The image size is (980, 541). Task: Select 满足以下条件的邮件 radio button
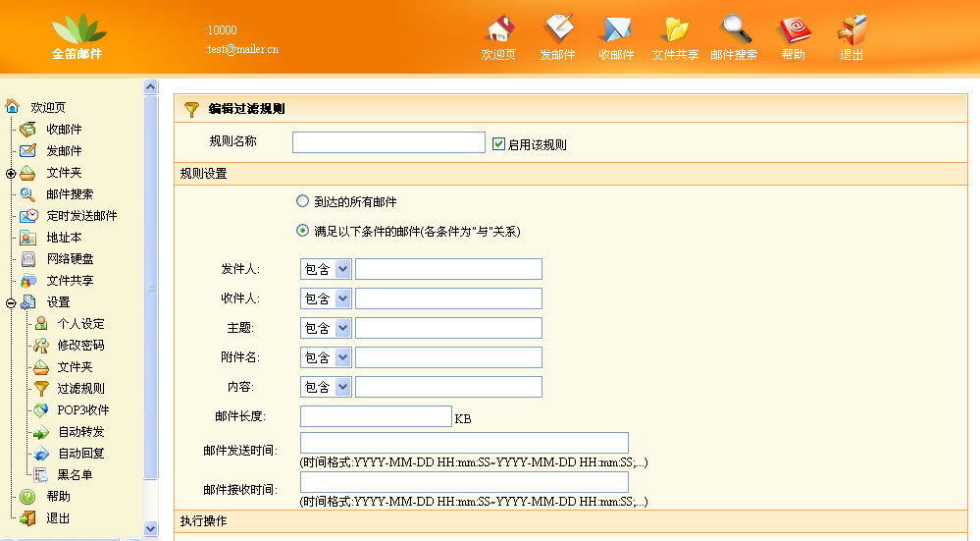(x=302, y=232)
